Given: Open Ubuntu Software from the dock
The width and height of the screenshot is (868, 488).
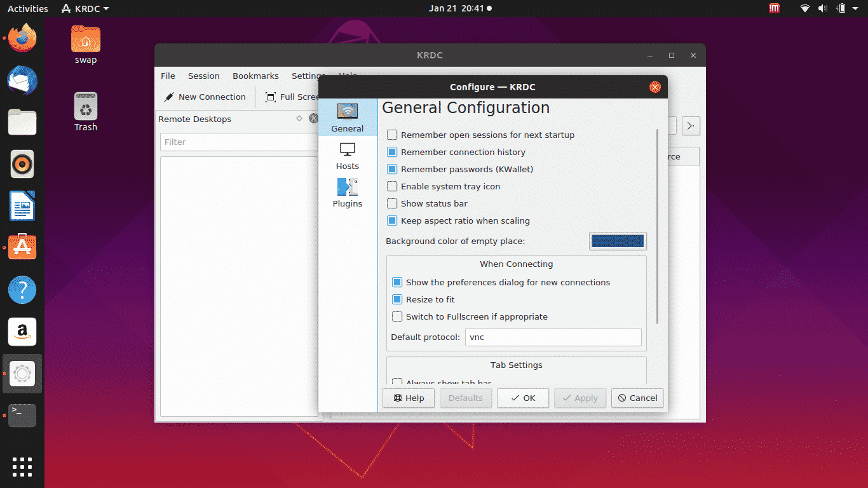Looking at the screenshot, I should click(x=22, y=248).
